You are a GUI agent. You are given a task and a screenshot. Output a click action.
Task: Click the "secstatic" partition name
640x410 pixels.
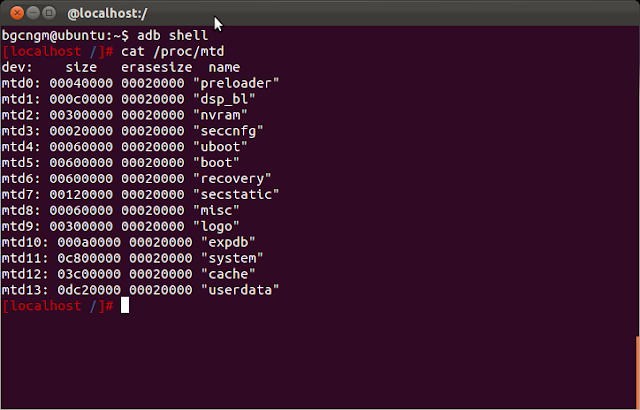240,193
